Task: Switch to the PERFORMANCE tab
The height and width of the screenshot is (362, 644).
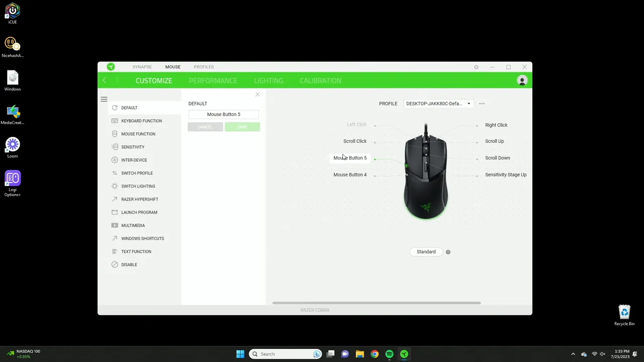Action: [x=213, y=80]
